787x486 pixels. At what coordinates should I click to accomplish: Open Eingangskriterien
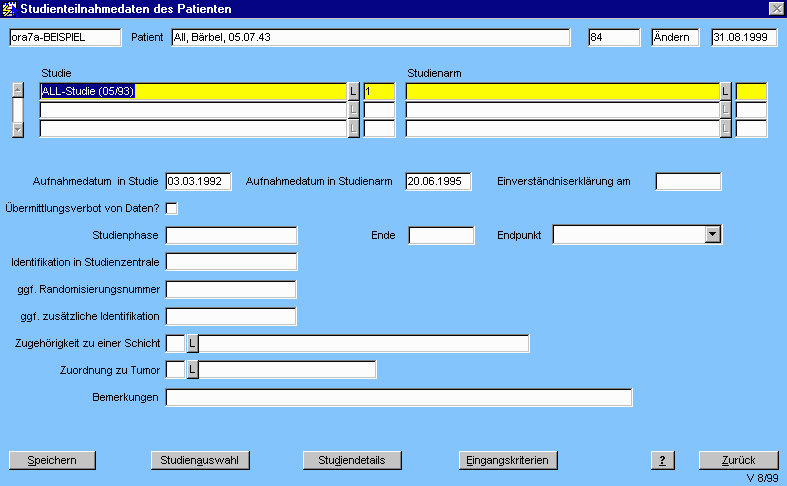point(507,460)
